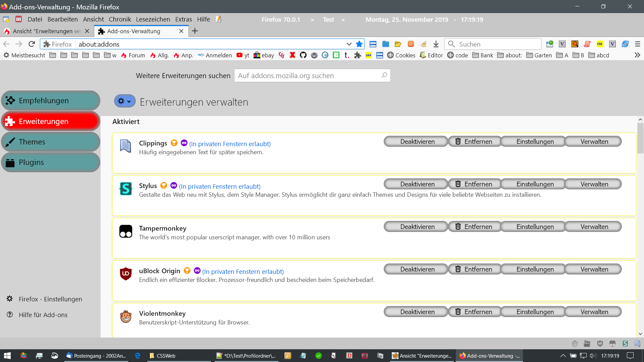Click the bookmark star in address bar
The image size is (644, 362).
click(359, 44)
